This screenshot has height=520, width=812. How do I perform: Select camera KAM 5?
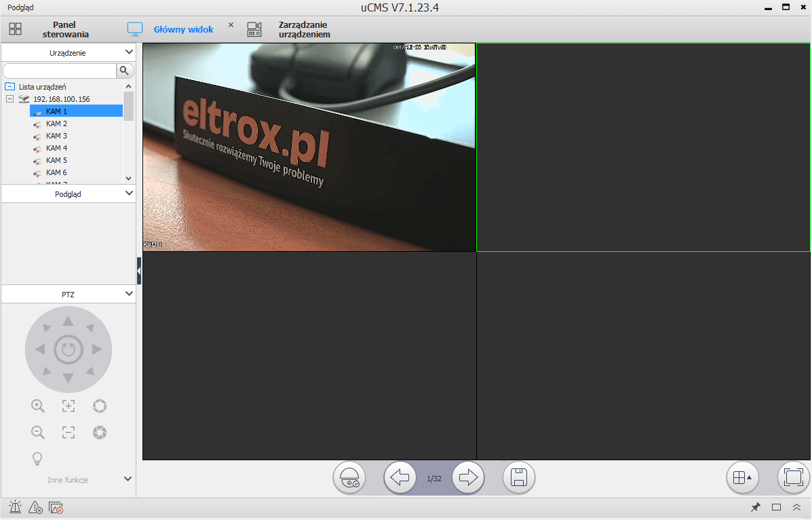click(x=56, y=160)
